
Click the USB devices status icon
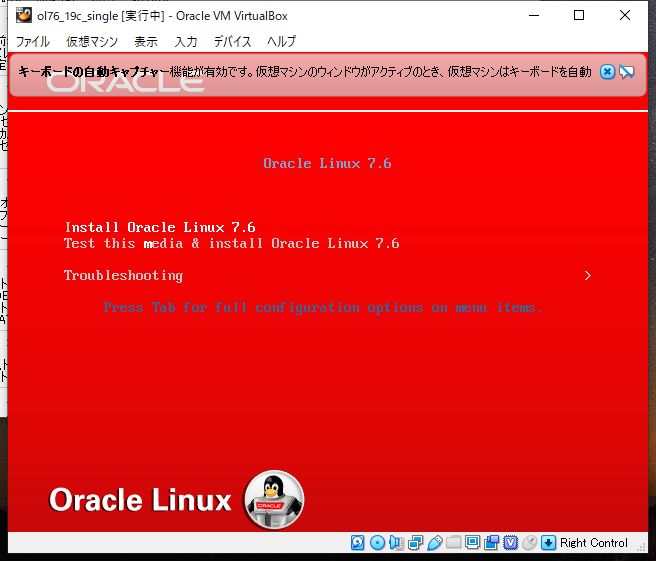click(x=435, y=543)
